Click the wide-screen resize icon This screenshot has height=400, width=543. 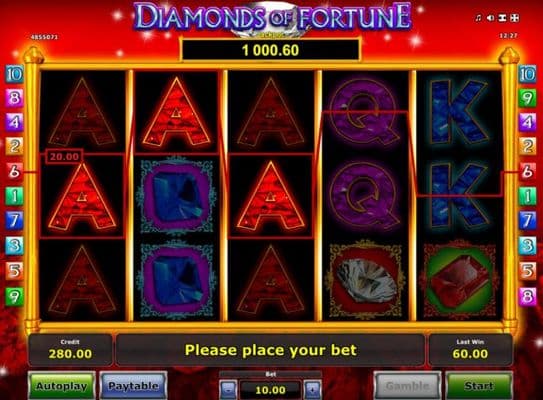point(502,18)
